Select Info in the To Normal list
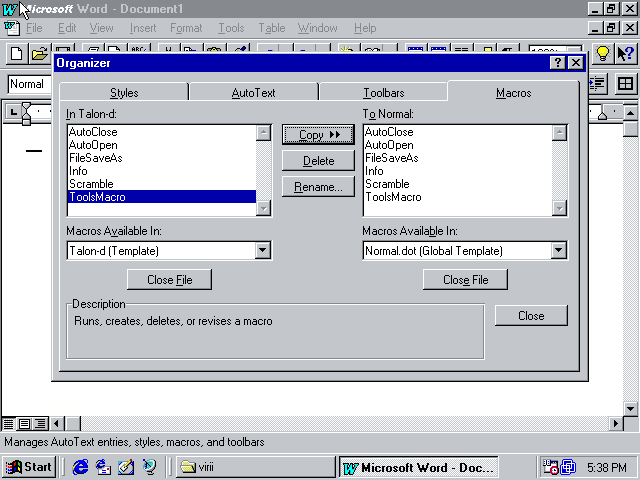640x480 pixels. tap(458, 171)
